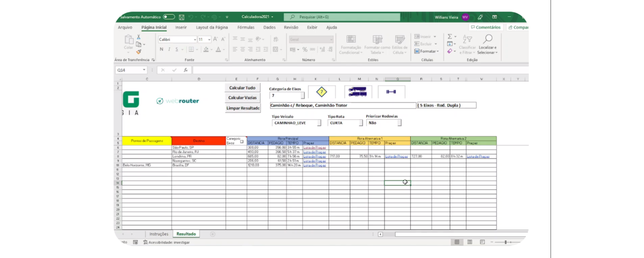Open the Fórmulas ribbon tab
Viewport: 644px width, 258px height.
click(x=246, y=27)
